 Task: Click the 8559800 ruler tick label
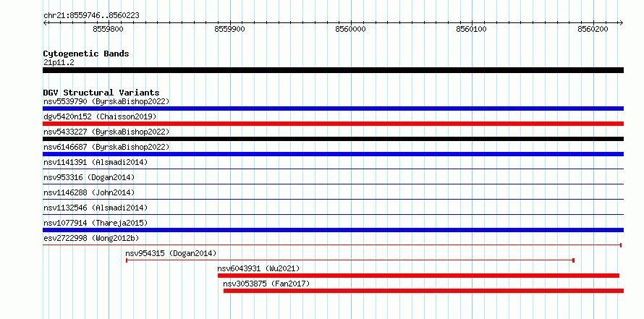coord(109,29)
